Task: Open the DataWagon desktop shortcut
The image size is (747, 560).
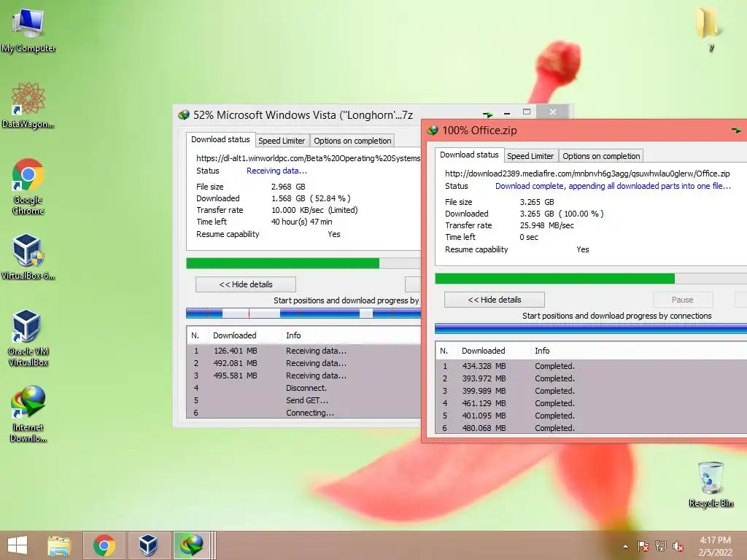Action: point(28,105)
